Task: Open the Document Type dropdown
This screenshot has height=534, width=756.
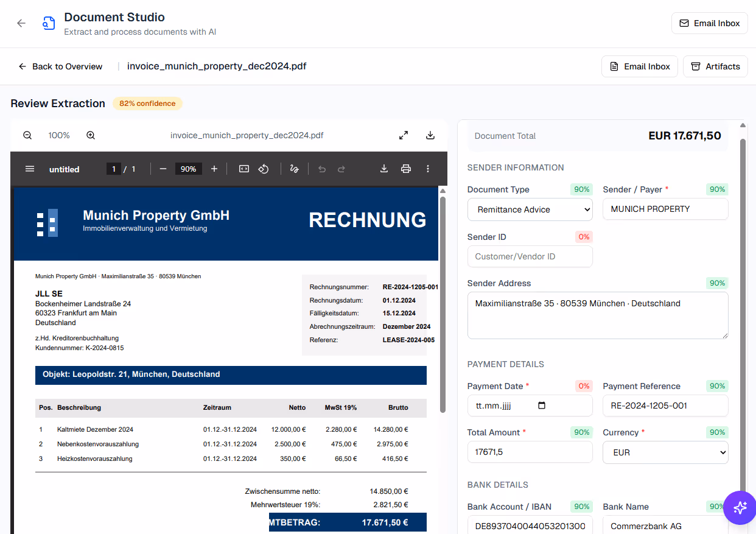Action: (530, 209)
